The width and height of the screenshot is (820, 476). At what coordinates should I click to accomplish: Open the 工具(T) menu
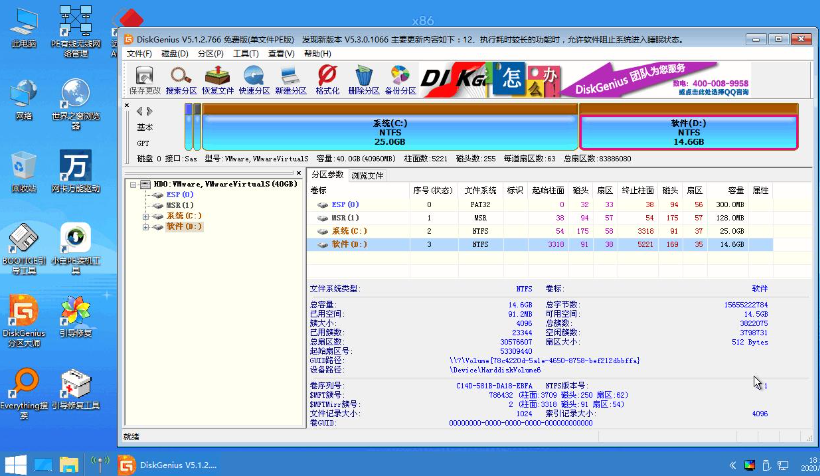[246, 53]
